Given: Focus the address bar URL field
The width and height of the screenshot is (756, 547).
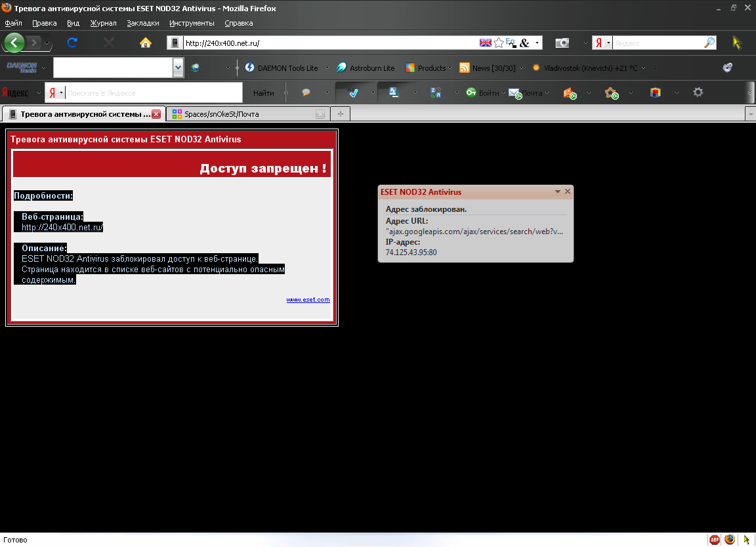Looking at the screenshot, I should click(x=331, y=43).
